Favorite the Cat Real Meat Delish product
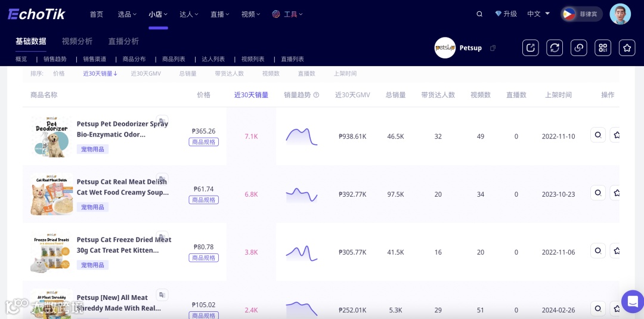 (x=615, y=193)
